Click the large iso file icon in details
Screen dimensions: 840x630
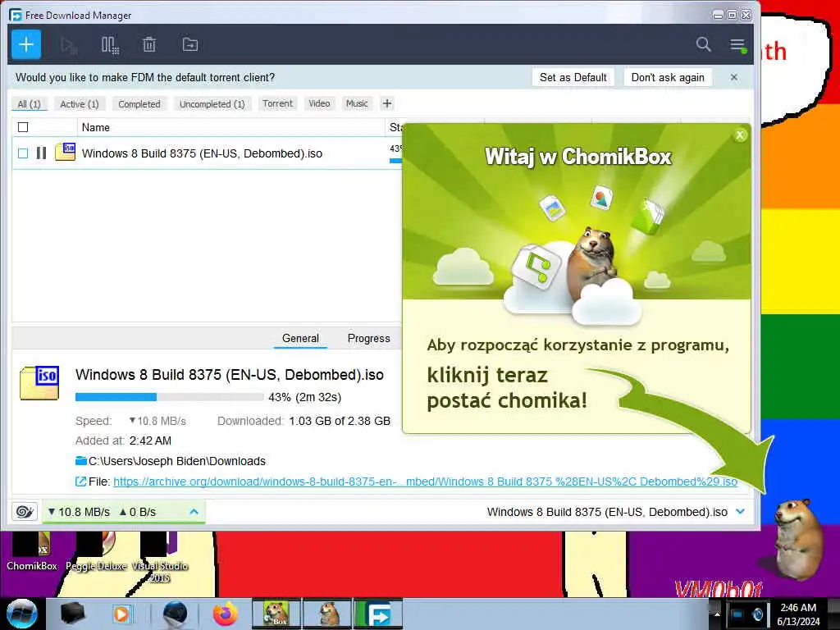(x=39, y=383)
